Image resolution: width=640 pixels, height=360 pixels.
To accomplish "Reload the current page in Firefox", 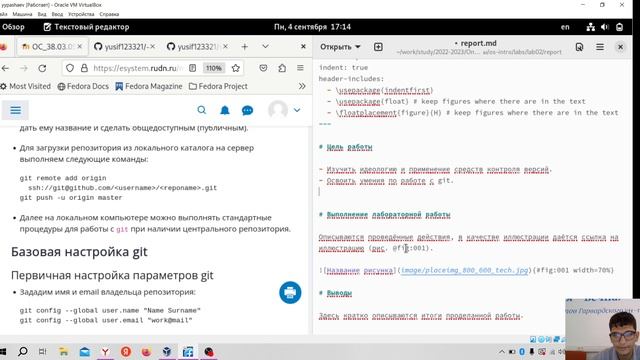I will coord(42,68).
